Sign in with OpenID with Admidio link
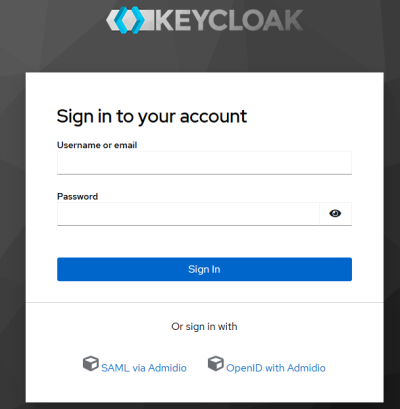400x409 pixels. coord(276,368)
